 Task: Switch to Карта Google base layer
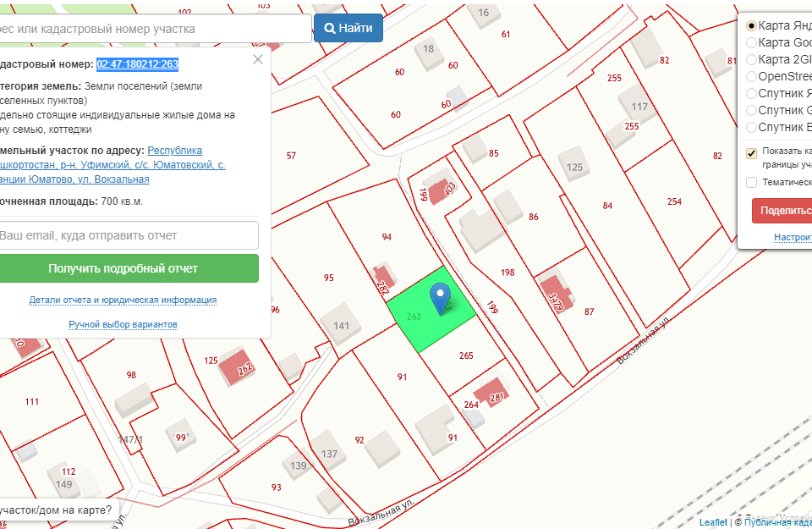coord(751,42)
